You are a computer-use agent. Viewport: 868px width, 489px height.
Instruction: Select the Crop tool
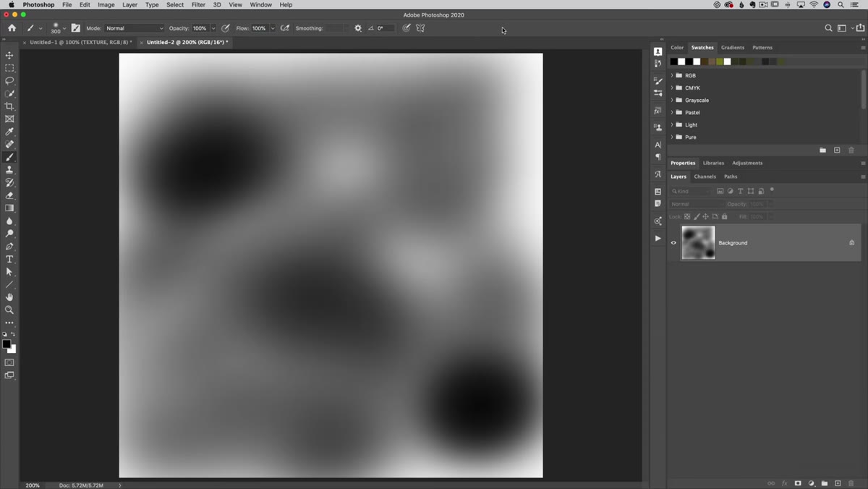[x=9, y=106]
